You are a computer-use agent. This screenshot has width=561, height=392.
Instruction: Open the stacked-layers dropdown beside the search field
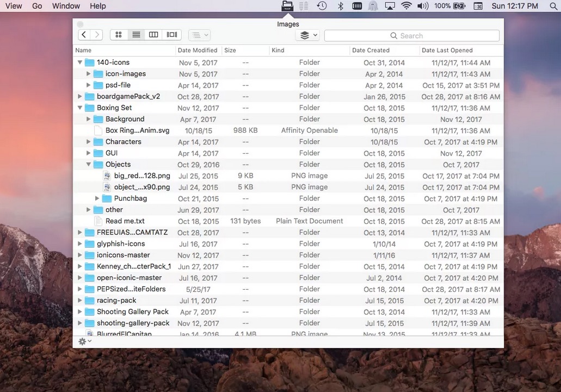click(x=307, y=34)
